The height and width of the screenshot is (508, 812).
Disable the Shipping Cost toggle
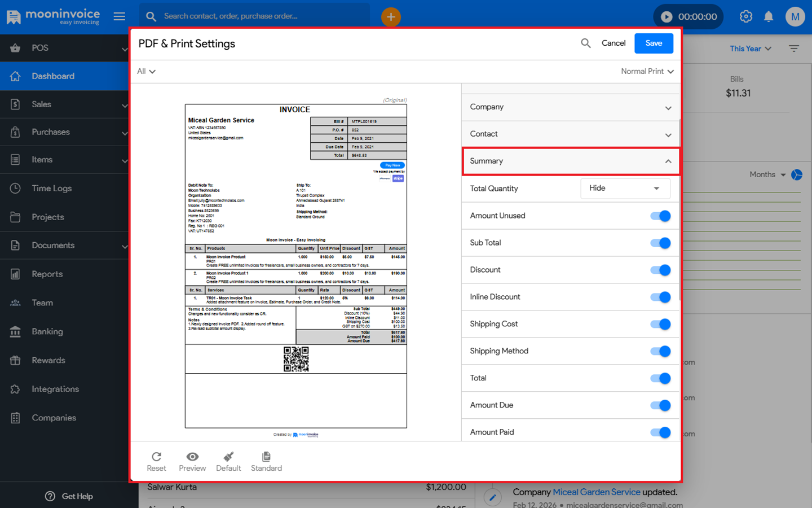(660, 325)
